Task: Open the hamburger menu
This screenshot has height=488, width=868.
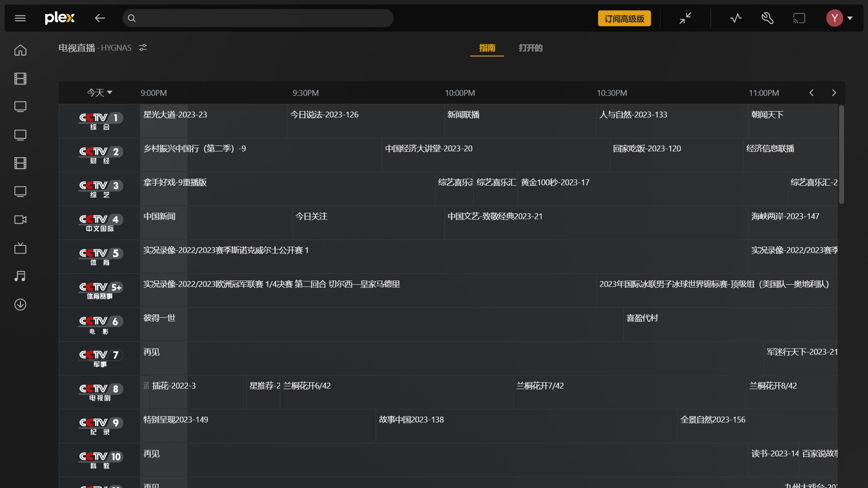Action: click(20, 18)
